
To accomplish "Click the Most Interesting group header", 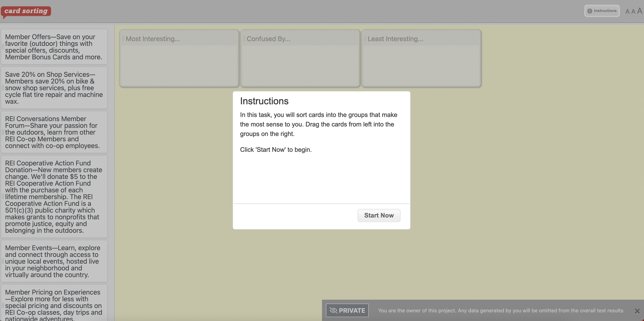I will pos(153,39).
